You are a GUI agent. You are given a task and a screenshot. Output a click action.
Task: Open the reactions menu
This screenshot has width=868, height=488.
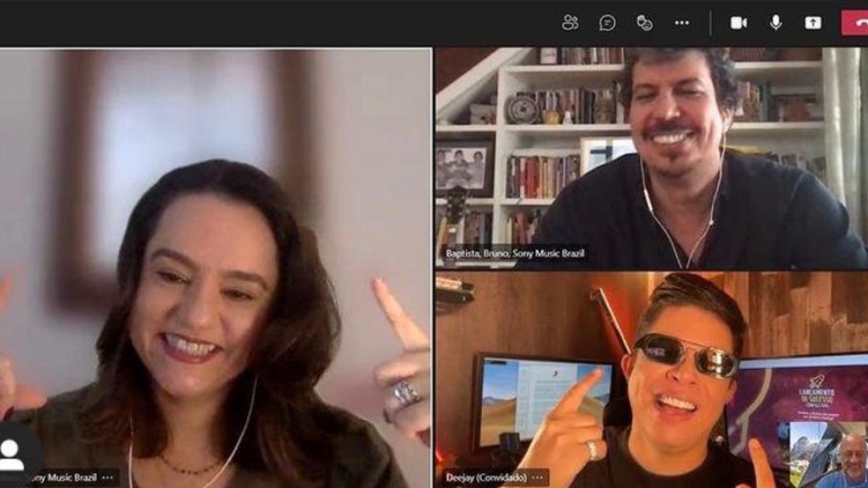pyautogui.click(x=644, y=23)
